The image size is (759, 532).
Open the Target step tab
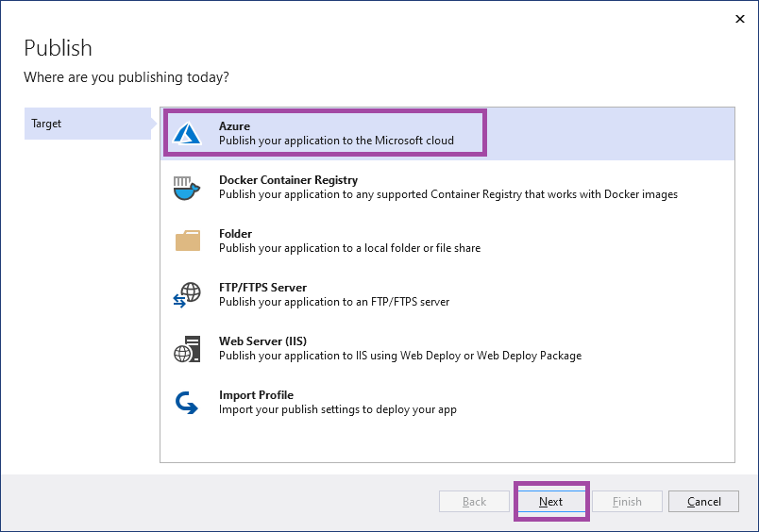[x=85, y=124]
